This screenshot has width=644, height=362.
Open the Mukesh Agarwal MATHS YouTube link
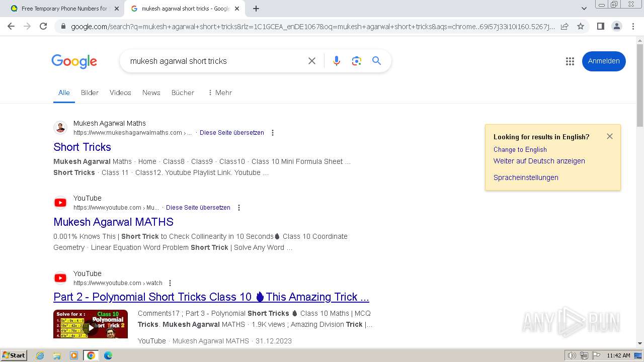click(x=113, y=222)
